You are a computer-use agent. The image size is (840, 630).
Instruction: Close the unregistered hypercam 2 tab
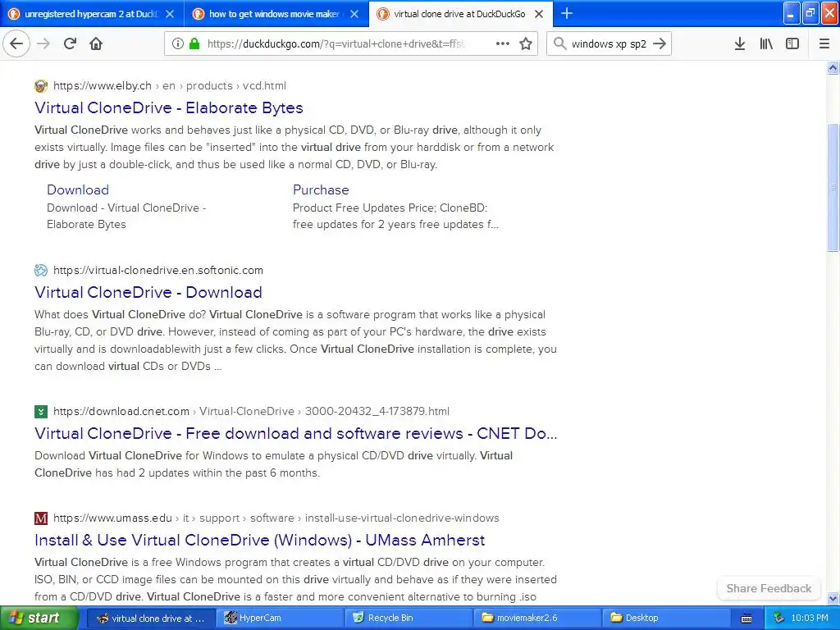click(x=170, y=14)
